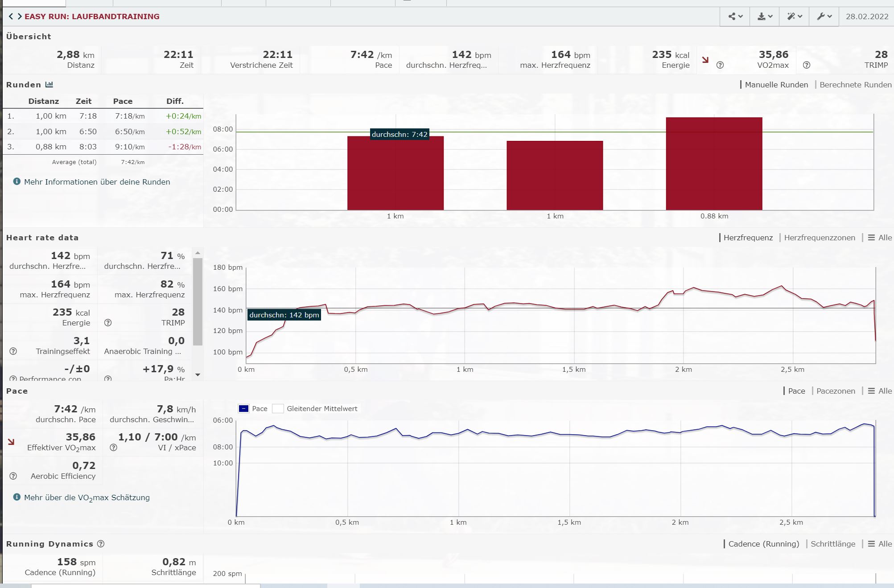Click help icon beside Trainingseffekt
This screenshot has width=894, height=588.
pos(13,351)
